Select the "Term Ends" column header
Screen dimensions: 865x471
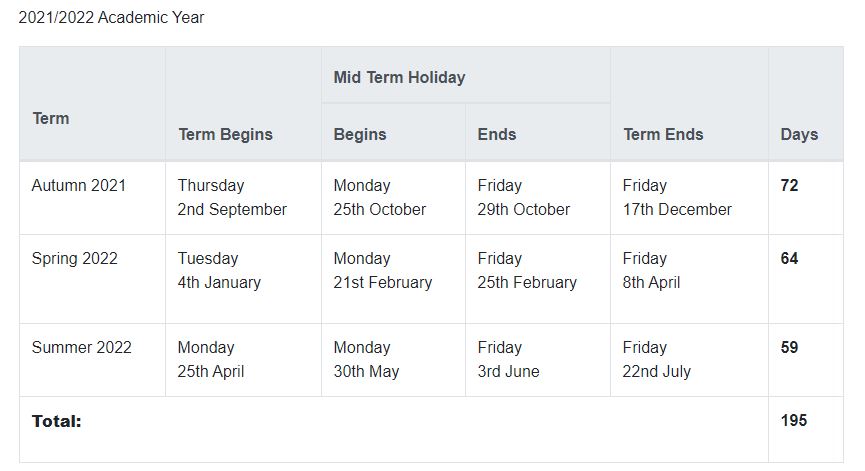(x=662, y=134)
